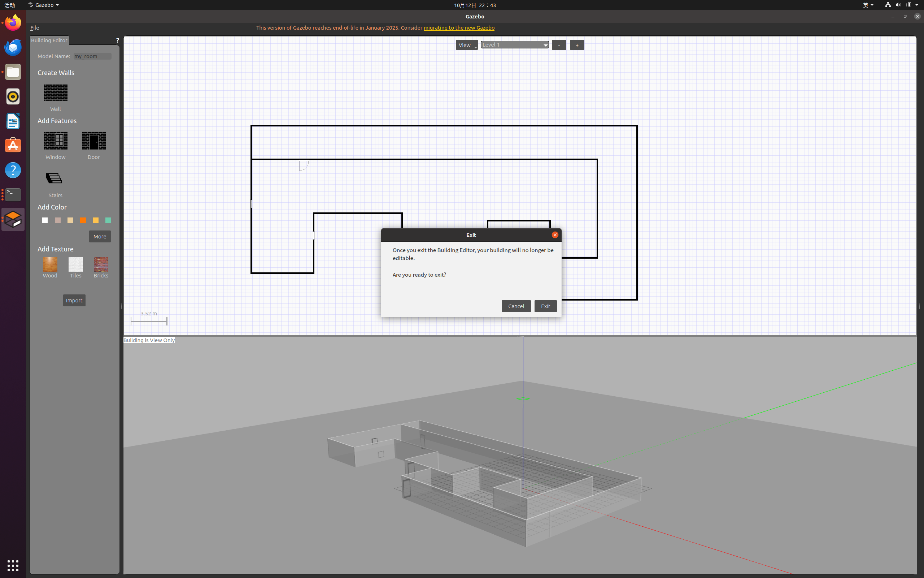Open Thunderbird mail from the dock

(x=13, y=47)
